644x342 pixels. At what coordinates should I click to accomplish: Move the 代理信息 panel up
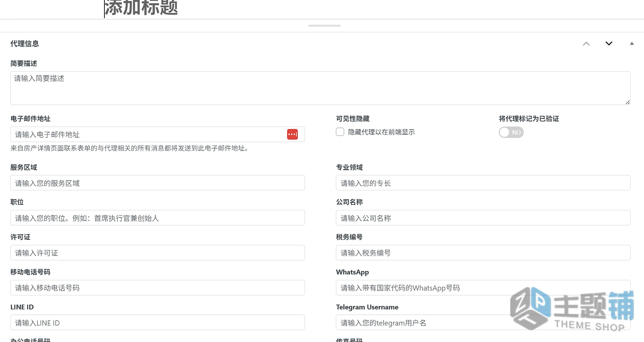click(586, 44)
